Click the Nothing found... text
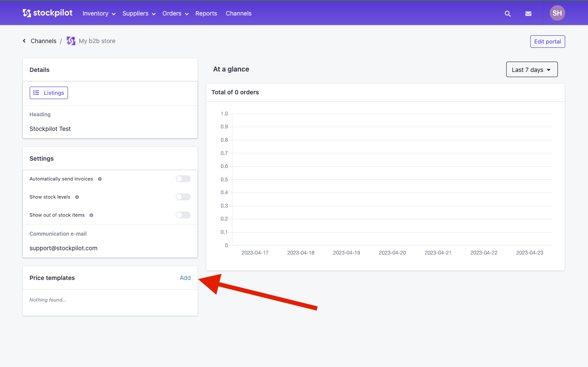This screenshot has height=367, width=588. 48,300
